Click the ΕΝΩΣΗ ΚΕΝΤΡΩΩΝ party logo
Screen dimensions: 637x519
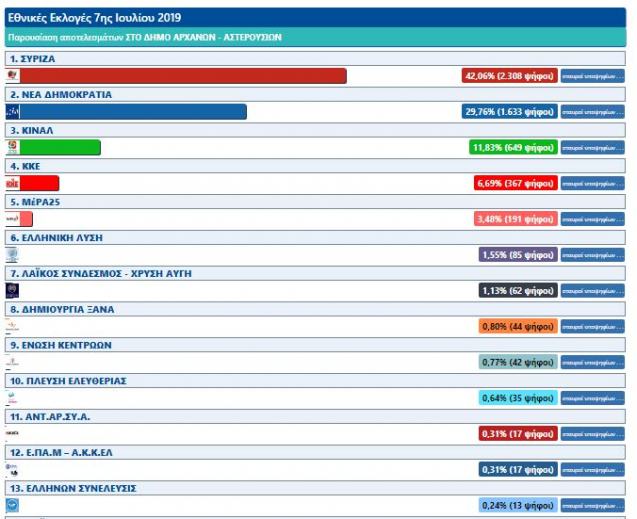[x=13, y=362]
